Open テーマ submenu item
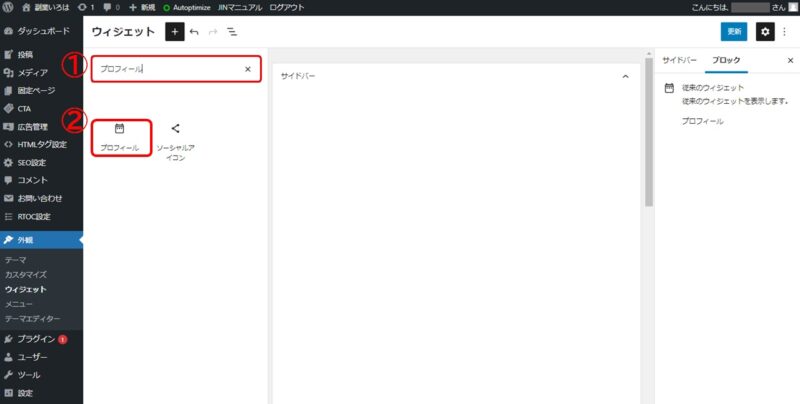Screen dimensions: 800x404 (x=15, y=260)
